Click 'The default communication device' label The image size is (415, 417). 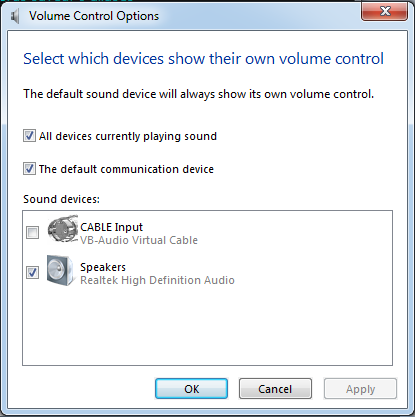click(126, 169)
